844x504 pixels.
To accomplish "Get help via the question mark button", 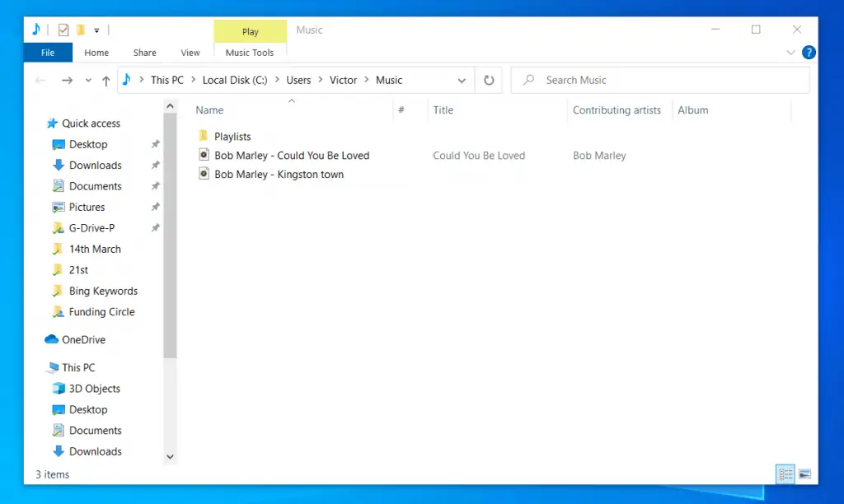I will [x=809, y=52].
